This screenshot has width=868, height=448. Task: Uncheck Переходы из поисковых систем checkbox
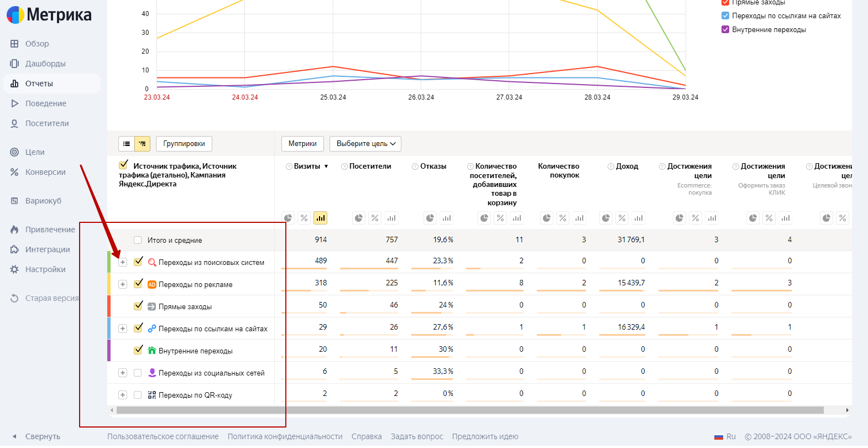pos(138,262)
